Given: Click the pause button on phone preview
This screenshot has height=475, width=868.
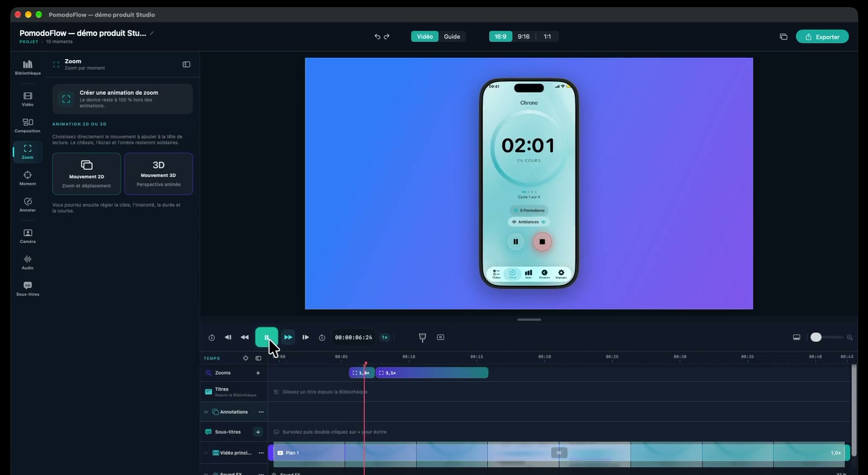Looking at the screenshot, I should click(x=515, y=242).
